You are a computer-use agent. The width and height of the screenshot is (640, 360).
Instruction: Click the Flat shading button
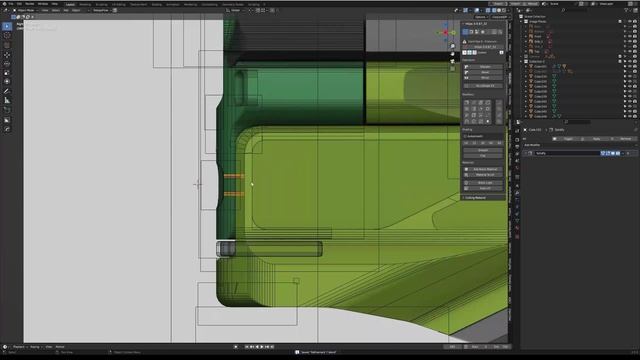(483, 156)
